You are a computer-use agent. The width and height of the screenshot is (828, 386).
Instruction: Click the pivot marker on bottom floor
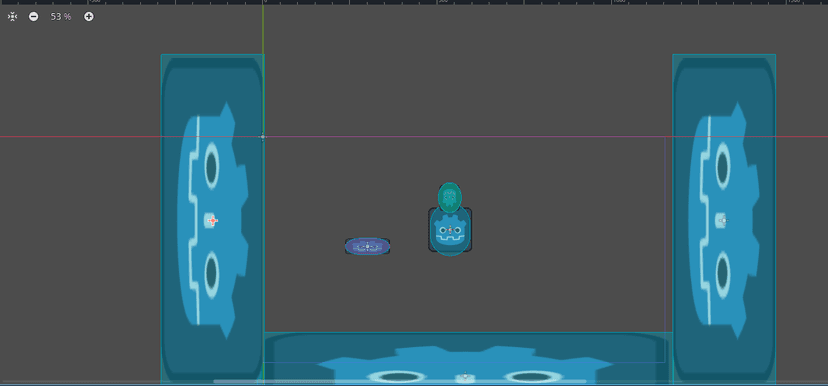pos(465,376)
